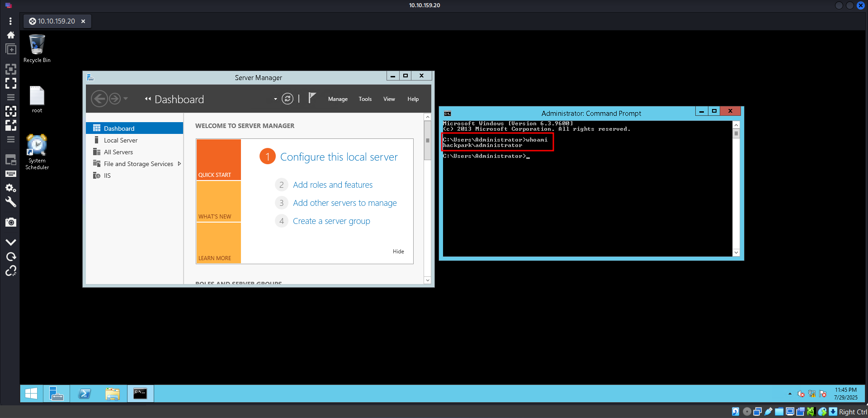
Task: Click the camera screenshot icon in sidebar
Action: (x=11, y=222)
